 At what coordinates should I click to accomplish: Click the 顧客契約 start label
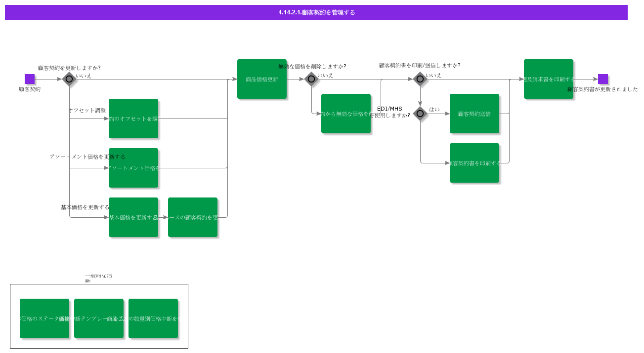(x=30, y=89)
